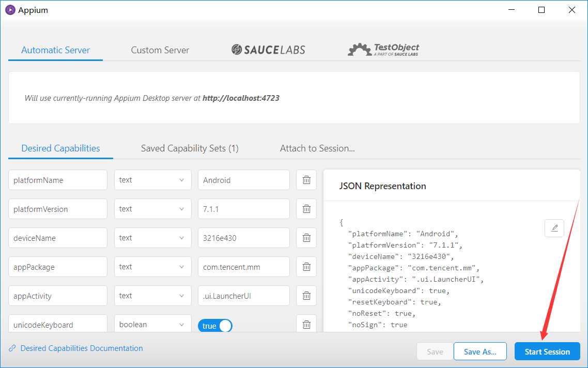The image size is (588, 368).
Task: Delete the appActivity capability row
Action: pyautogui.click(x=306, y=296)
